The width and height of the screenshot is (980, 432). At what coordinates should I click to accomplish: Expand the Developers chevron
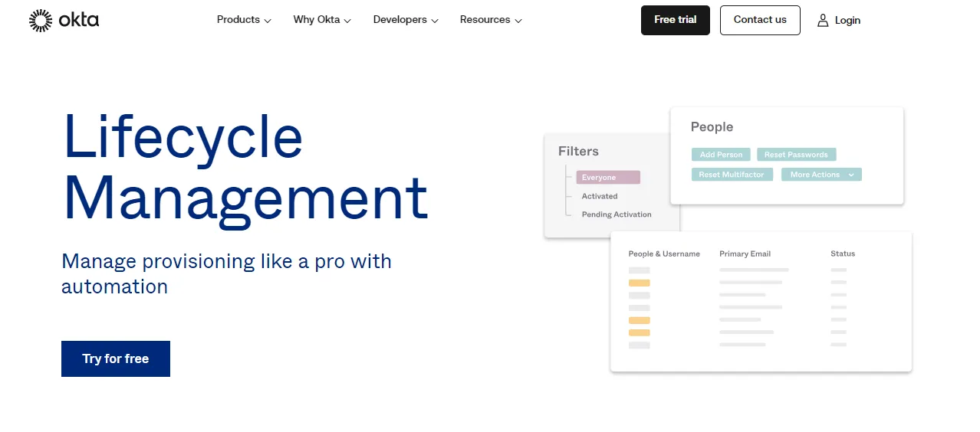point(435,21)
